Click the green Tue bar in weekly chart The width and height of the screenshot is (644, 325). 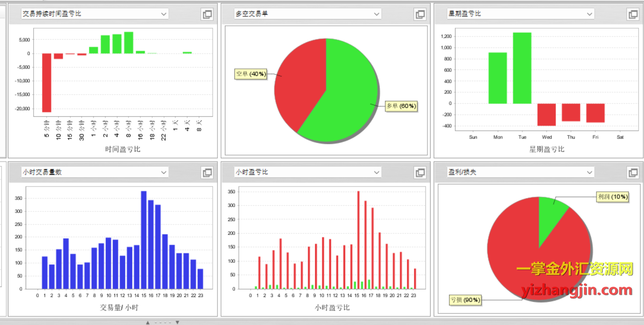pyautogui.click(x=522, y=68)
